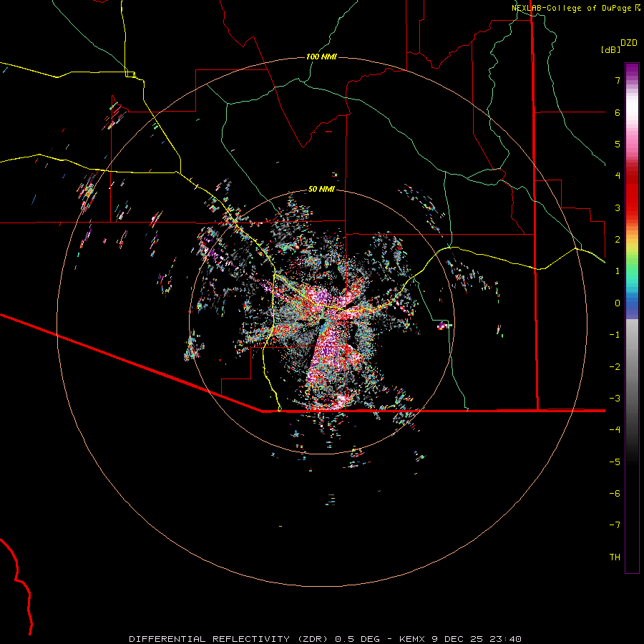Click the [dB] units label
The height and width of the screenshot is (644, 644).
611,49
